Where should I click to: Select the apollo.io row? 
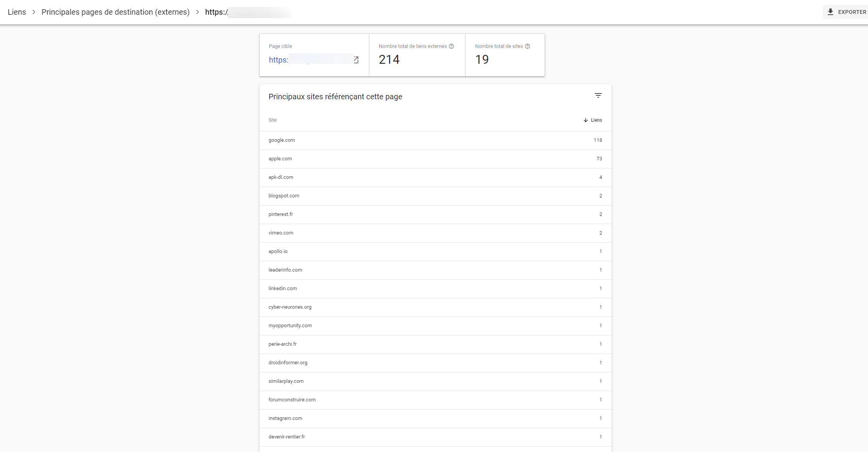point(436,251)
